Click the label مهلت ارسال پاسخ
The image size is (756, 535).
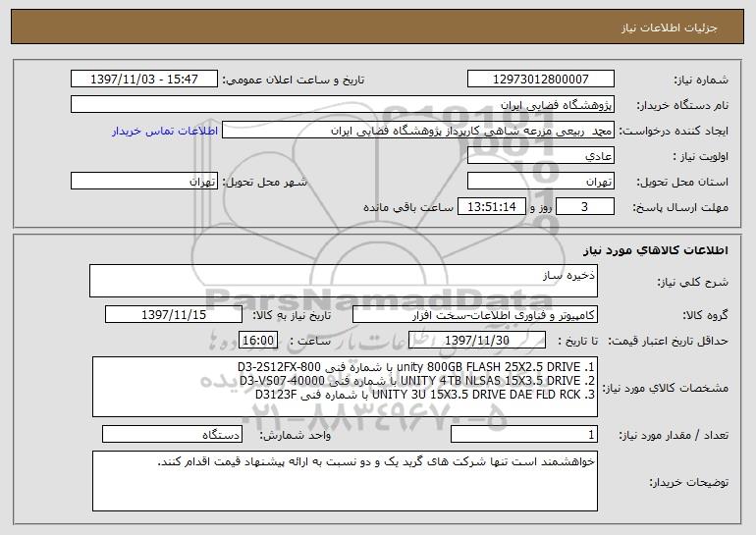pyautogui.click(x=679, y=207)
